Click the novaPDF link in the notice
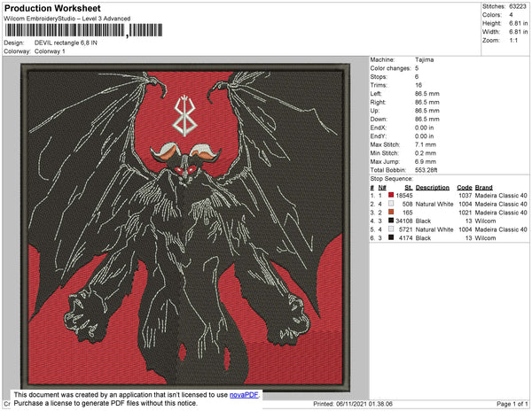 click(244, 395)
